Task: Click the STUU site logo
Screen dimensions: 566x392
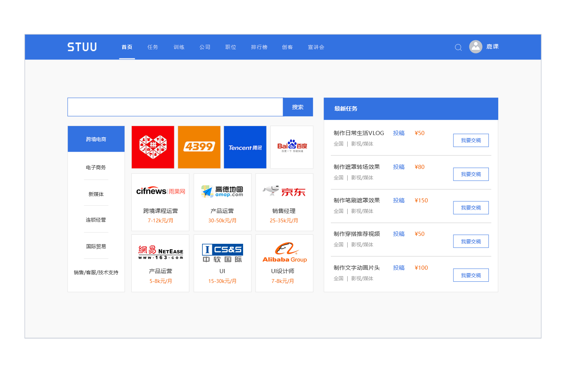Action: [82, 47]
